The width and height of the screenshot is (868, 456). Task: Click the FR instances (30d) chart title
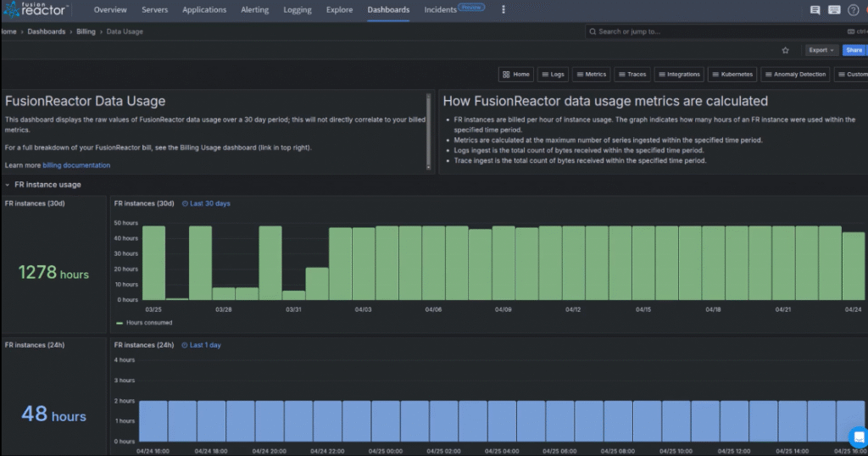[144, 203]
